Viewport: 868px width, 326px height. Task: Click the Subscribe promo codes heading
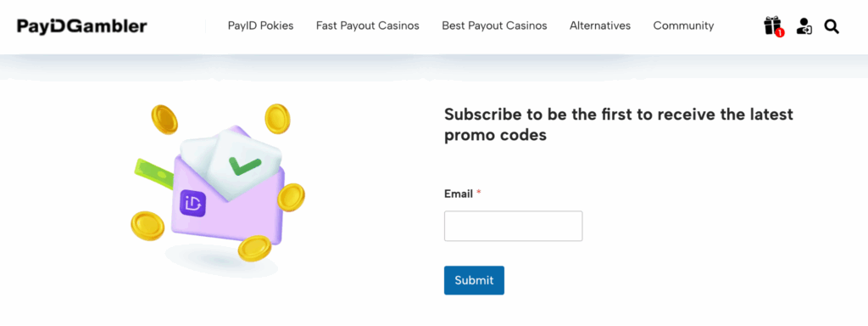tap(619, 125)
